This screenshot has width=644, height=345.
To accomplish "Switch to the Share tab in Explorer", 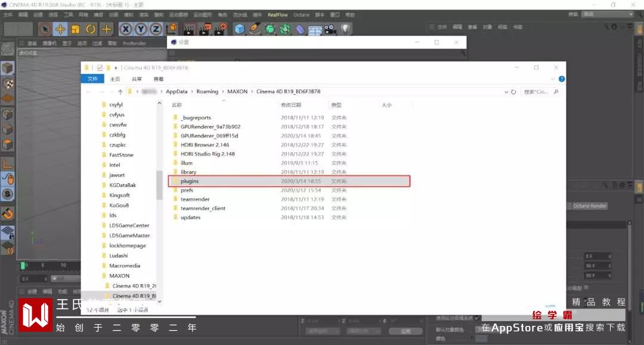I will 137,79.
